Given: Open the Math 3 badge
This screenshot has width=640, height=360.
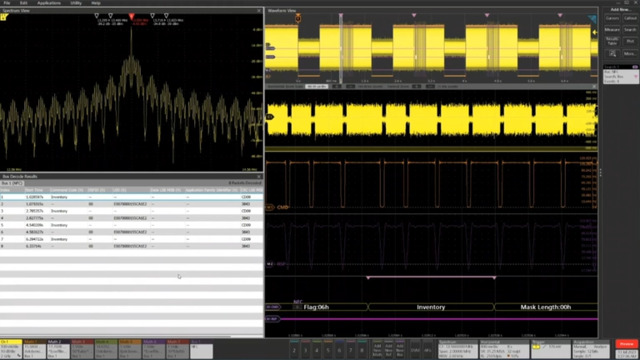Looking at the screenshot, I should (82, 349).
